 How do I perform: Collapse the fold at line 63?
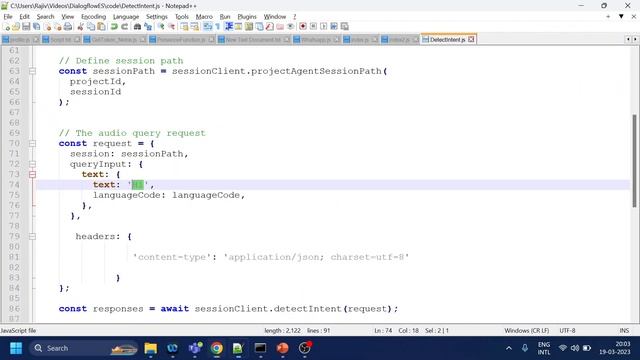(32, 71)
